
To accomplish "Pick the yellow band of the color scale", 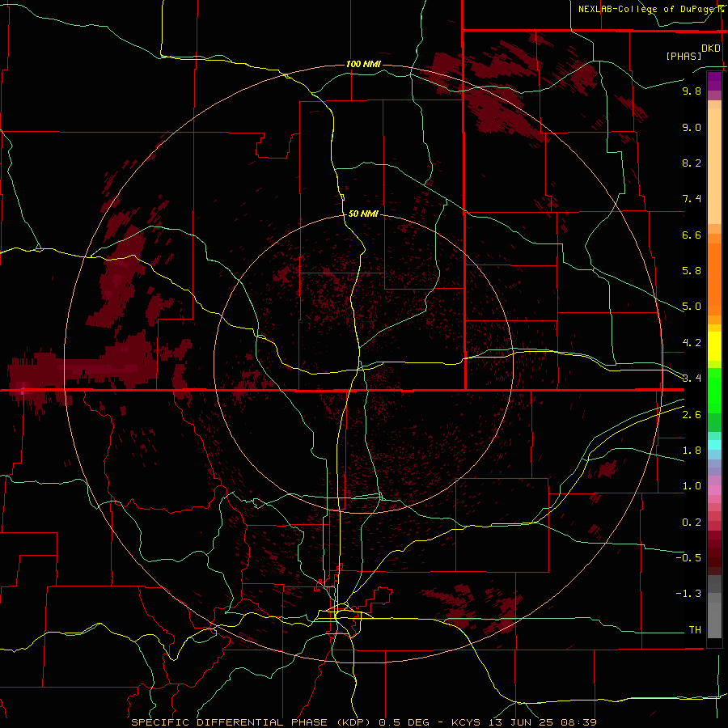I will click(x=714, y=346).
